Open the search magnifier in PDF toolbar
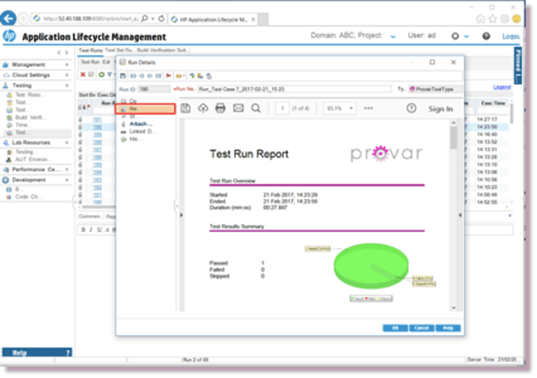537x378 pixels. [x=256, y=108]
